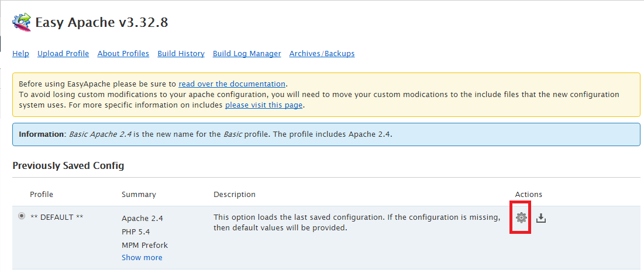This screenshot has width=644, height=273.
Task: Open Build Log Manager
Action: pyautogui.click(x=247, y=53)
